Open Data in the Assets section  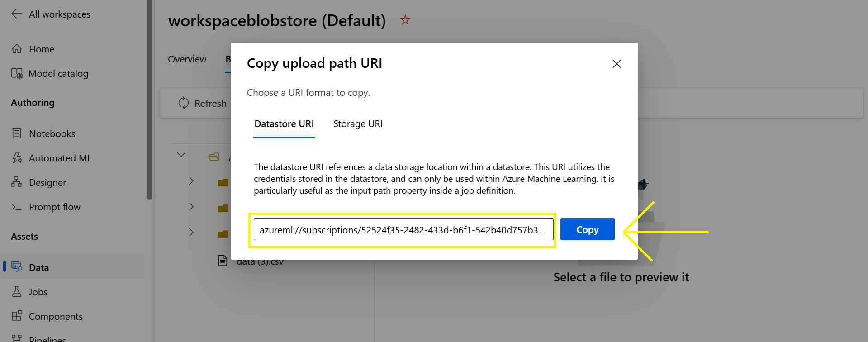click(x=39, y=267)
